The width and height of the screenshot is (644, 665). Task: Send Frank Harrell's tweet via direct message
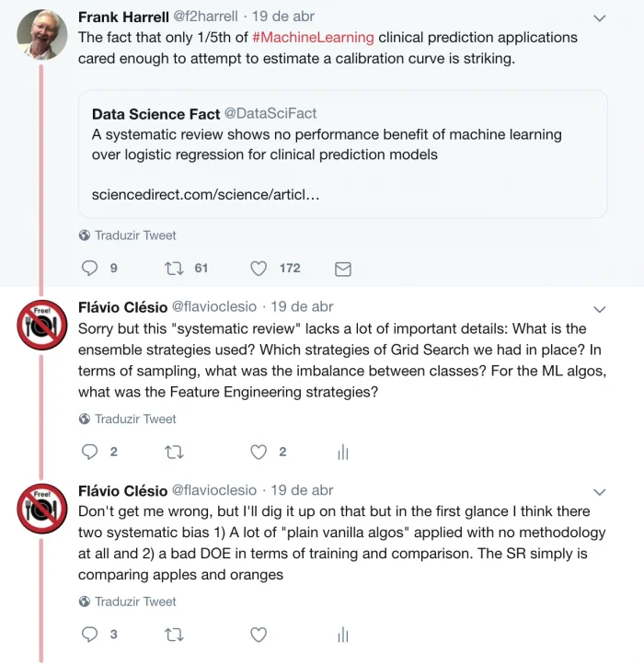(x=343, y=269)
